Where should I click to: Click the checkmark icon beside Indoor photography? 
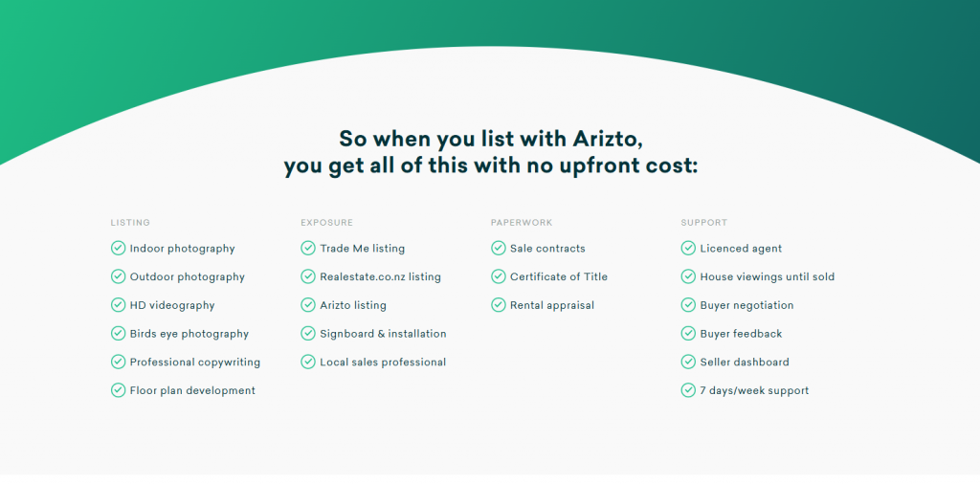point(118,249)
